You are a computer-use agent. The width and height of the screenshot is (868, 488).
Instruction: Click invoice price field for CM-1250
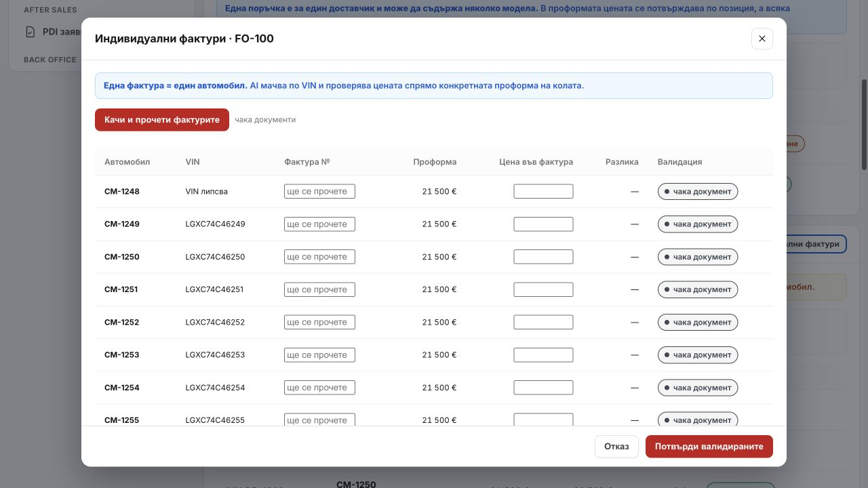(x=543, y=257)
